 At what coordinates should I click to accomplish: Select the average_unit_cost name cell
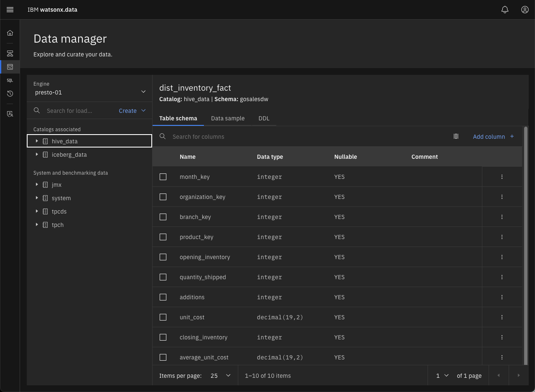(x=204, y=357)
